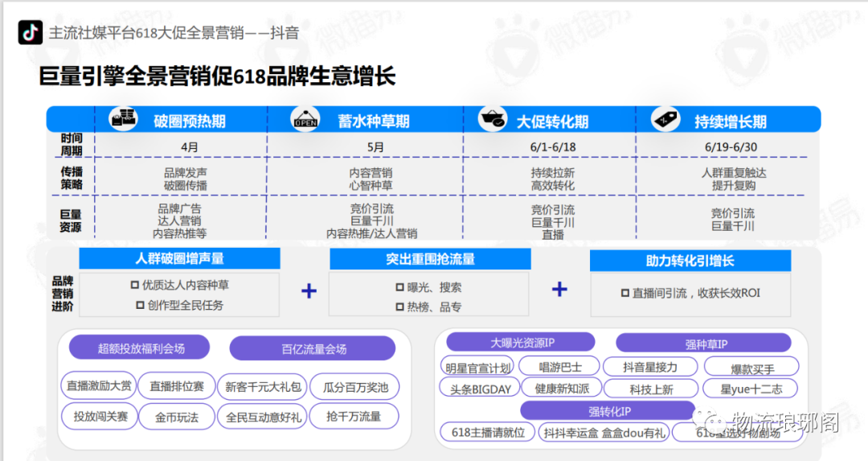
Task: Choose the 直播排位赛 pill
Action: coord(177,386)
